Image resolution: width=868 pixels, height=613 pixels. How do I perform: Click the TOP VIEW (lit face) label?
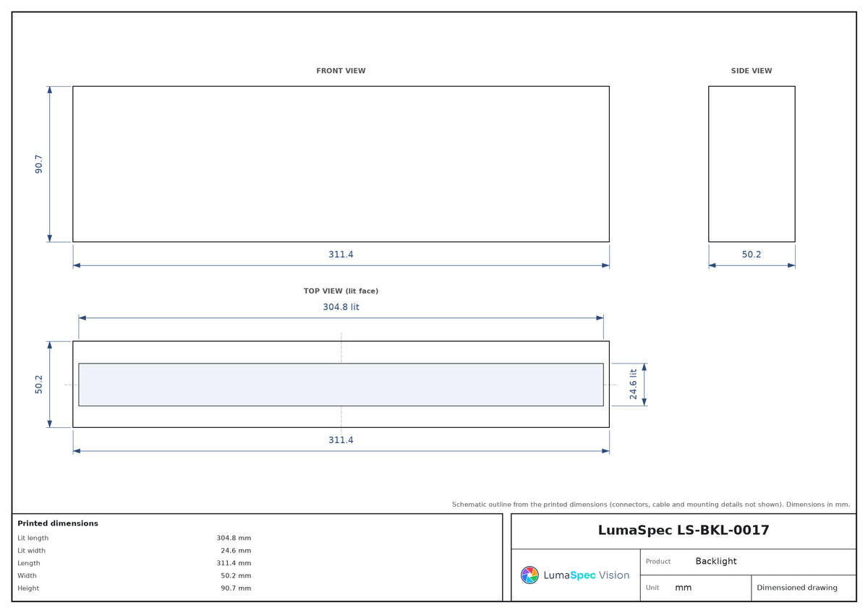341,291
